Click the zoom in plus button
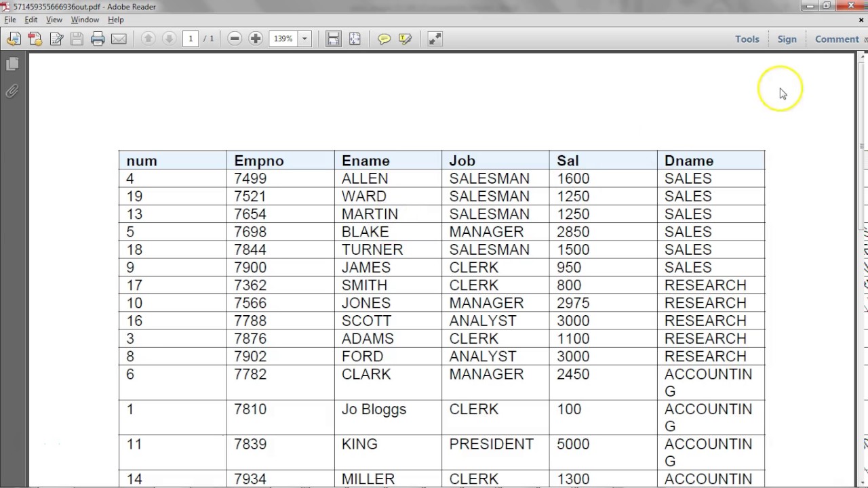This screenshot has width=868, height=488. coord(256,39)
